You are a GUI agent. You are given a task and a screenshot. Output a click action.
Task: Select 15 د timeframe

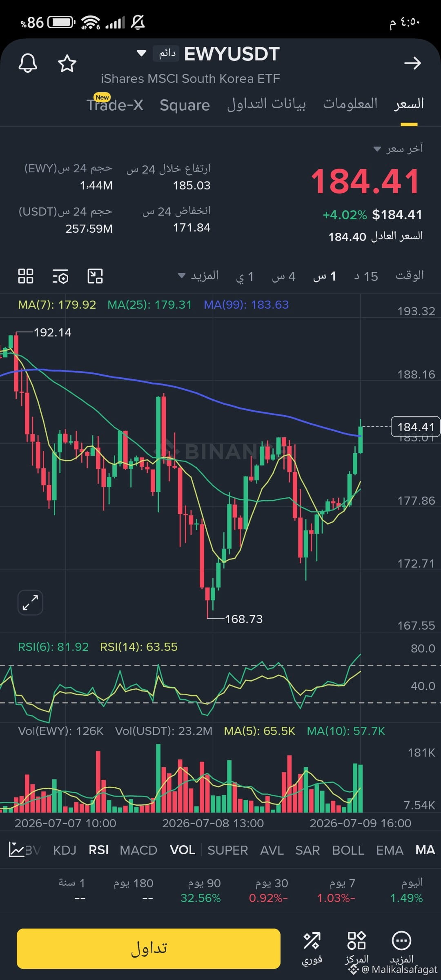pos(366,276)
